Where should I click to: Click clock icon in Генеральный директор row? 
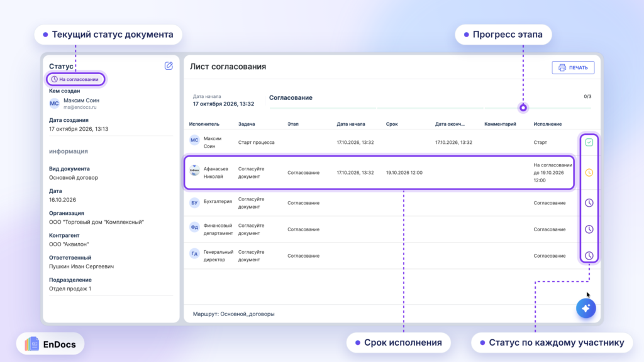[589, 256]
